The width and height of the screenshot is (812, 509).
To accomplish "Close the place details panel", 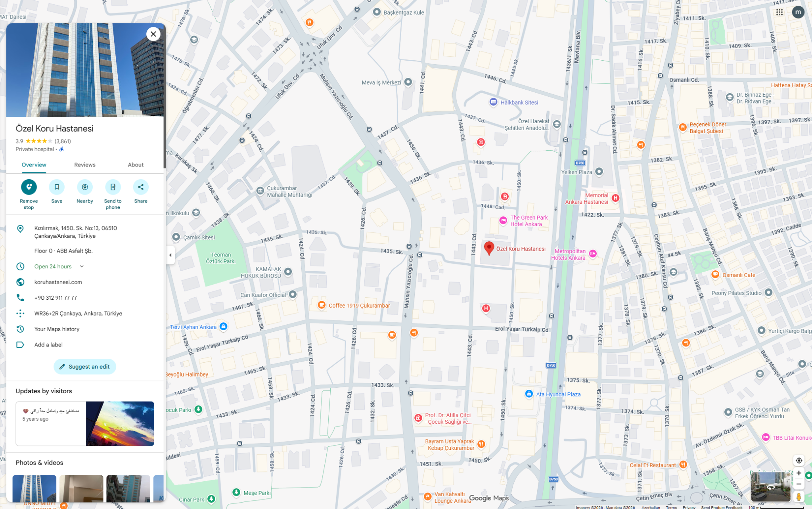I will point(153,34).
